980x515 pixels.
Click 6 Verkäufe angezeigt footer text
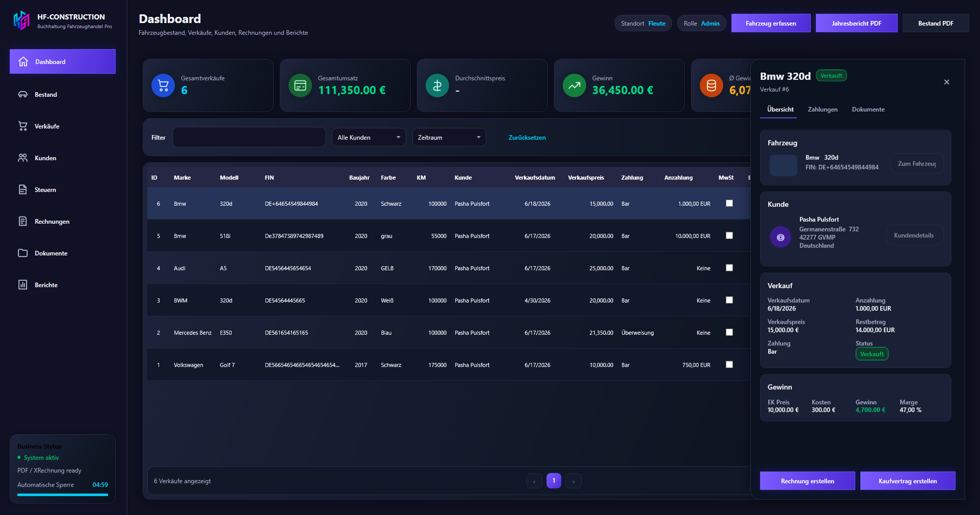(x=182, y=481)
